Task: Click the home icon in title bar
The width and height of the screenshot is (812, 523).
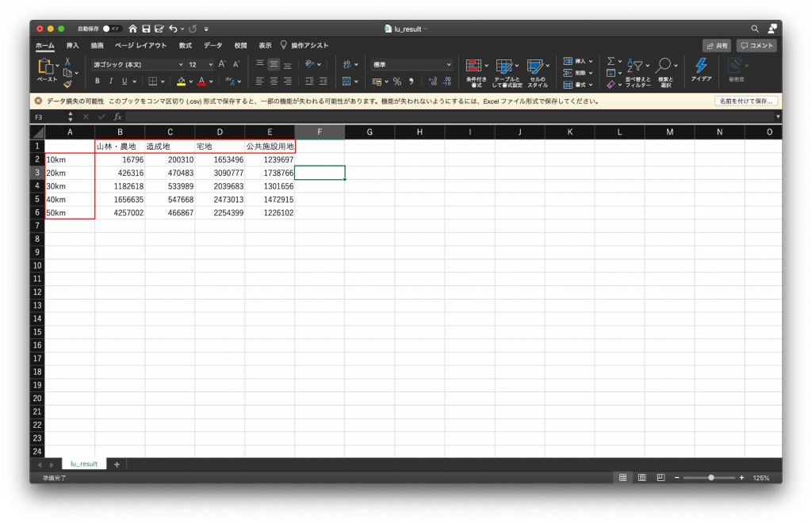Action: click(x=133, y=29)
